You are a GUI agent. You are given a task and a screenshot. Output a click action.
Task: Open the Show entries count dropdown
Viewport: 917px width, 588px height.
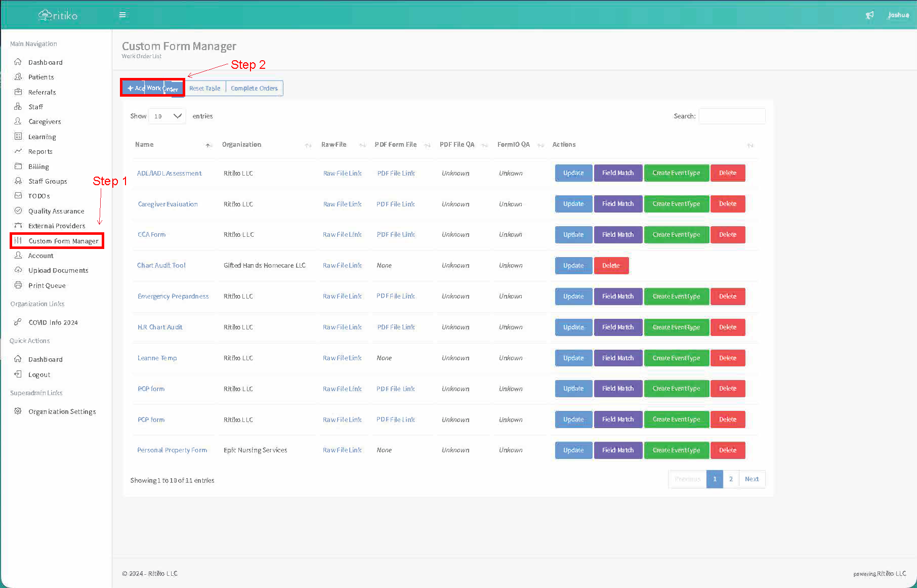(x=167, y=116)
